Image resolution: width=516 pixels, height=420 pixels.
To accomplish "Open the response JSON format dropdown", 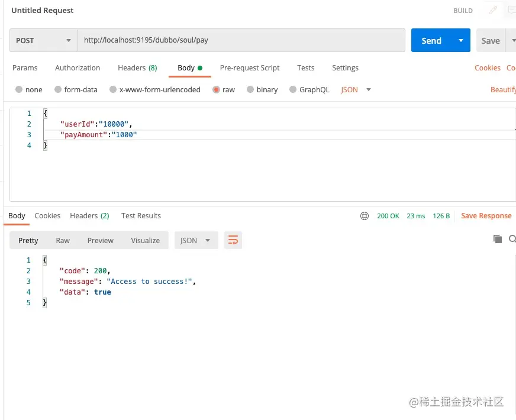I will pyautogui.click(x=196, y=240).
